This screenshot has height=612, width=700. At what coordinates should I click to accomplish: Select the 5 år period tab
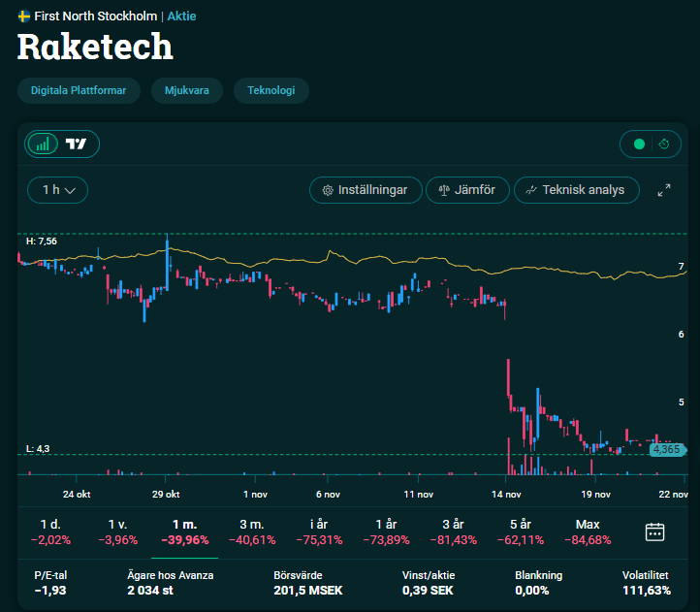coord(521,532)
